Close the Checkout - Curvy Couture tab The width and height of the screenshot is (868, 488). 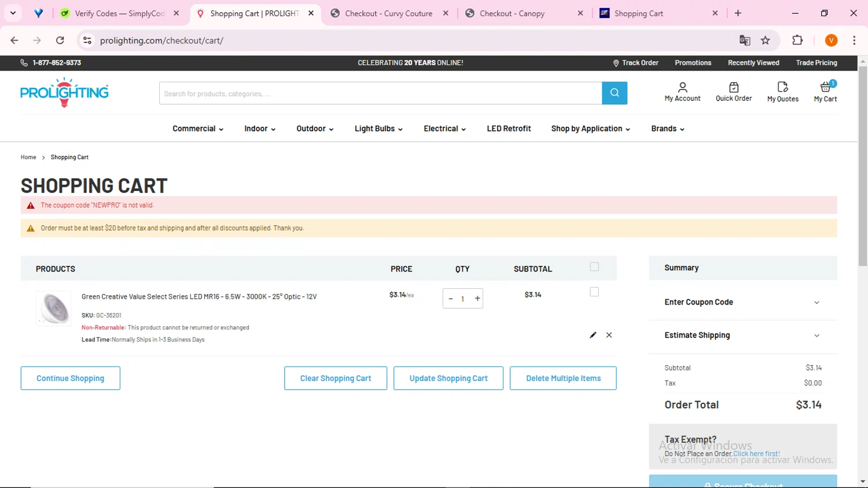446,13
